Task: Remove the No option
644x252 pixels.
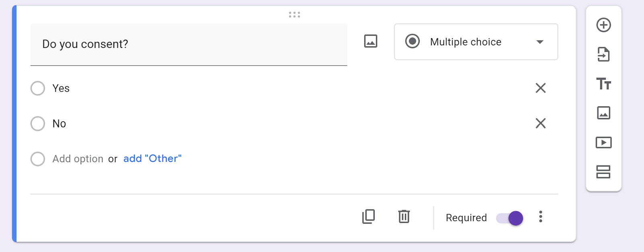Action: click(541, 123)
